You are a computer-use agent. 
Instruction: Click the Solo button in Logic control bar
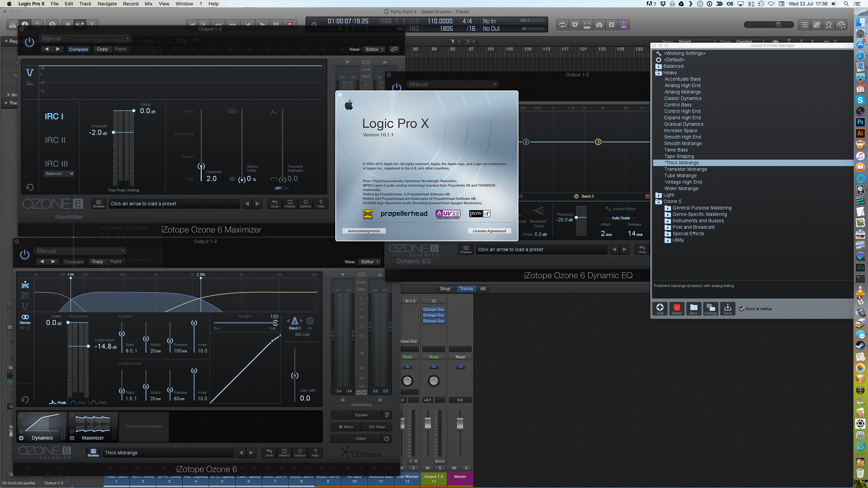[x=611, y=25]
